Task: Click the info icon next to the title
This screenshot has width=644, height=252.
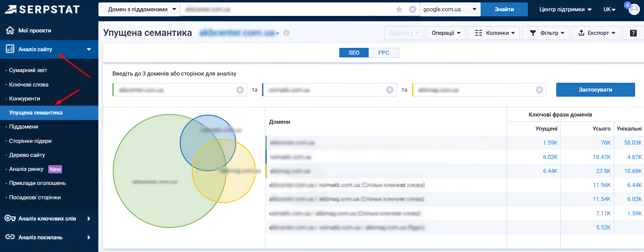Action: click(x=286, y=33)
